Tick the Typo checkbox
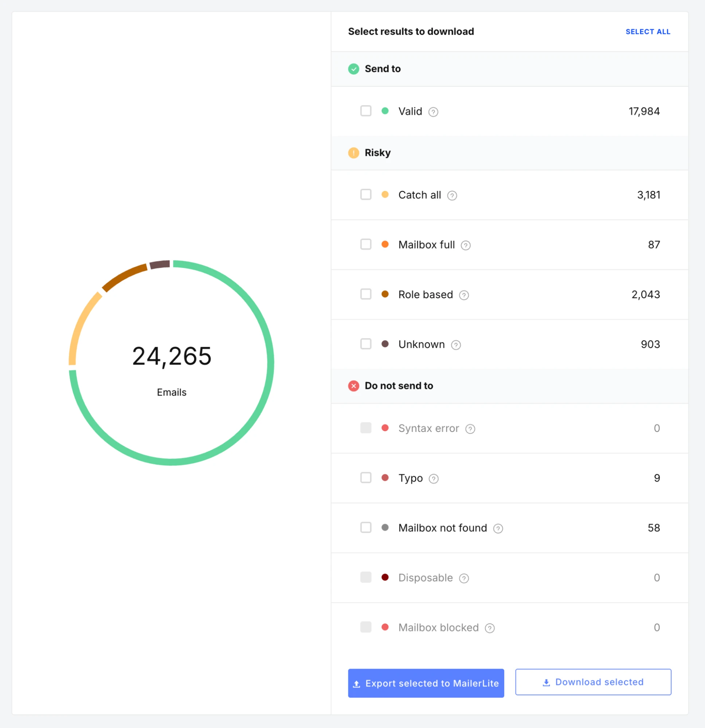The image size is (705, 728). click(366, 478)
